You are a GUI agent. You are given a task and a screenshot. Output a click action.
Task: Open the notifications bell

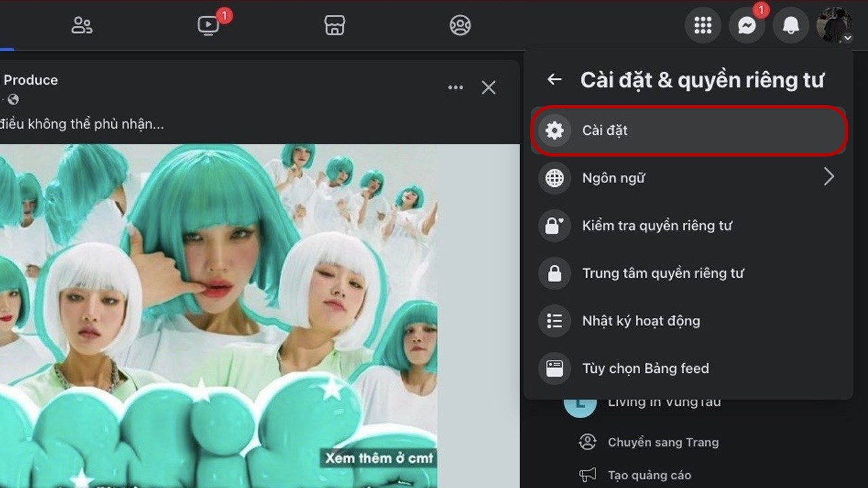pos(791,26)
